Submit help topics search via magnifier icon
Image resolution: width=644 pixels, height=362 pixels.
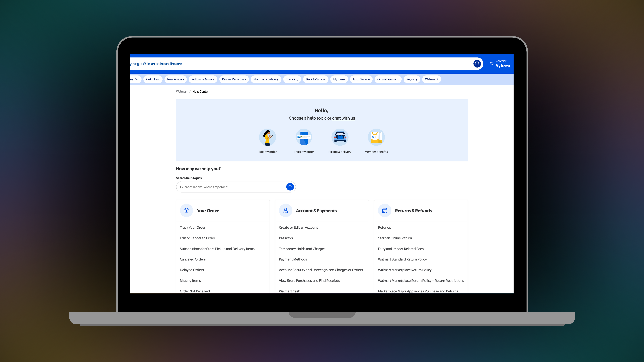click(x=290, y=187)
